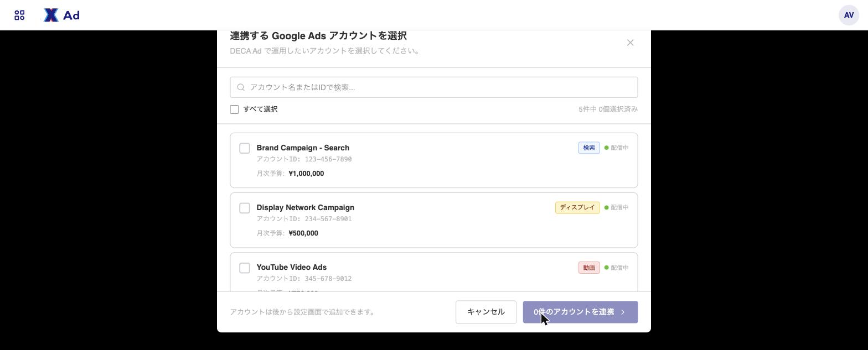
Task: Click the 配信中 status on Brand Campaign
Action: pos(617,148)
